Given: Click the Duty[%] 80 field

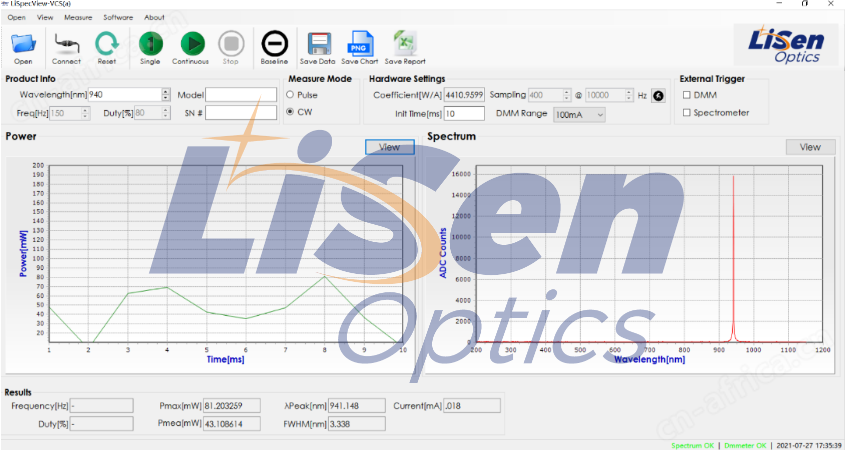Looking at the screenshot, I should pos(148,113).
